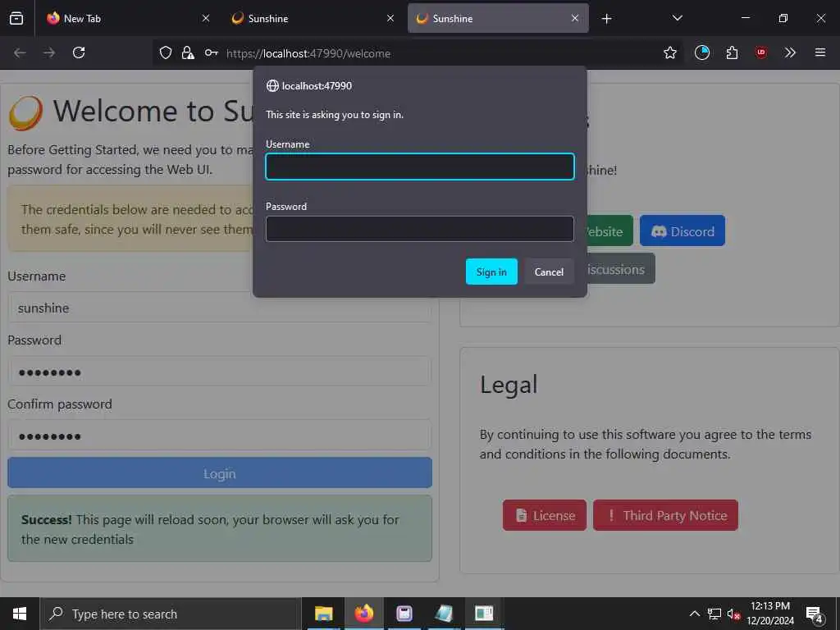Click the blue Login button

(x=220, y=472)
